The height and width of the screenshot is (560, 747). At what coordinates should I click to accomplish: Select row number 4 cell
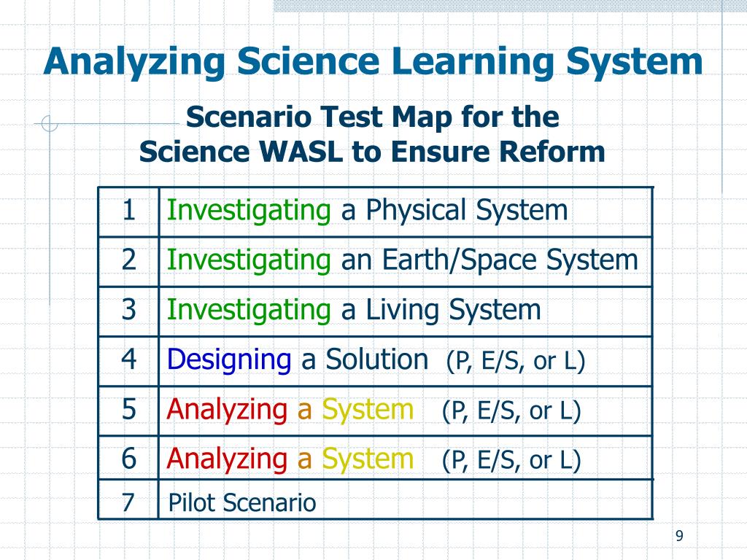click(128, 360)
